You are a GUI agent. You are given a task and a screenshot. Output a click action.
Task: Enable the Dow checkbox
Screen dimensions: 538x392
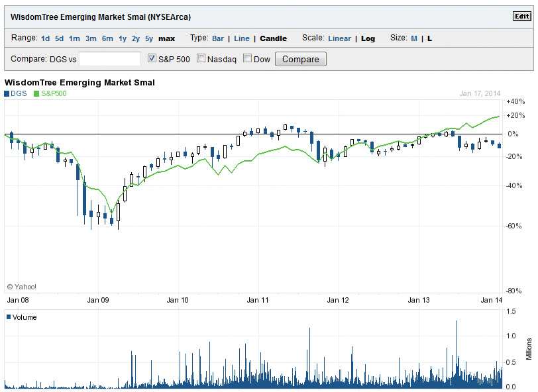pyautogui.click(x=247, y=58)
